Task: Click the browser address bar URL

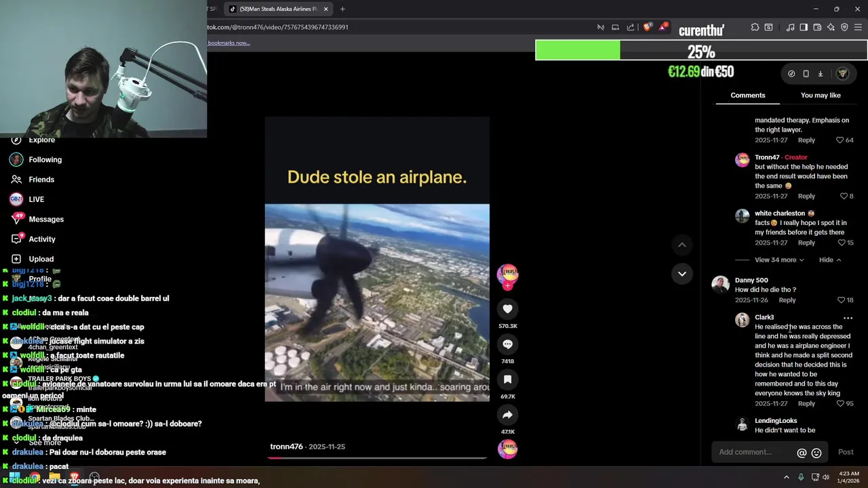Action: pyautogui.click(x=278, y=27)
